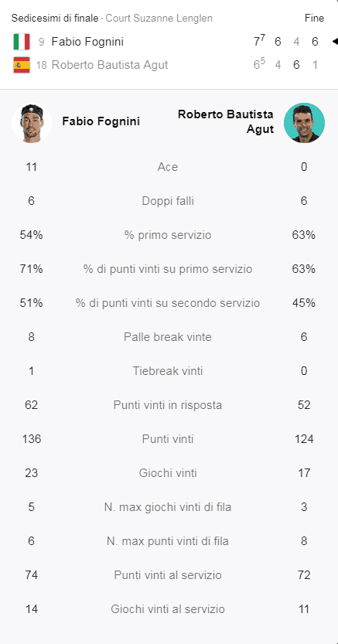Click the bold Roberto Bautista Agut header name
This screenshot has height=644, width=338.
[x=226, y=121]
